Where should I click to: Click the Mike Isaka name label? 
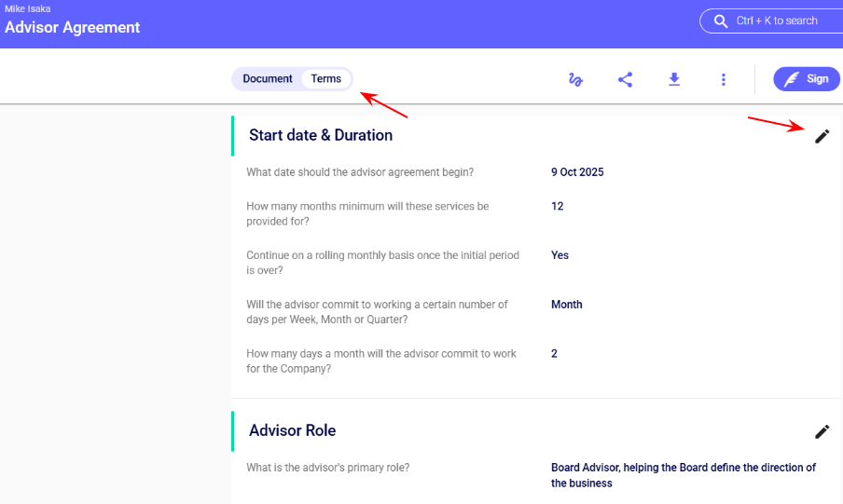[28, 8]
